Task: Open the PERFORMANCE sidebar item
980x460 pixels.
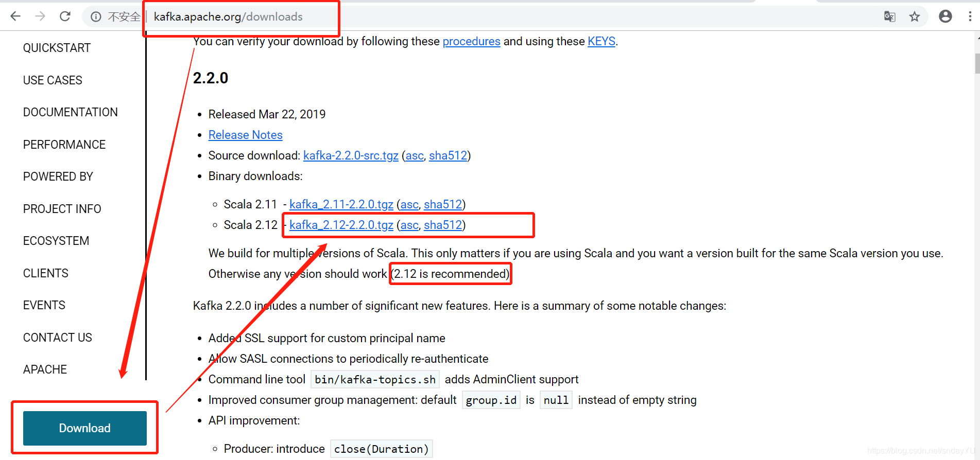Action: [x=64, y=145]
